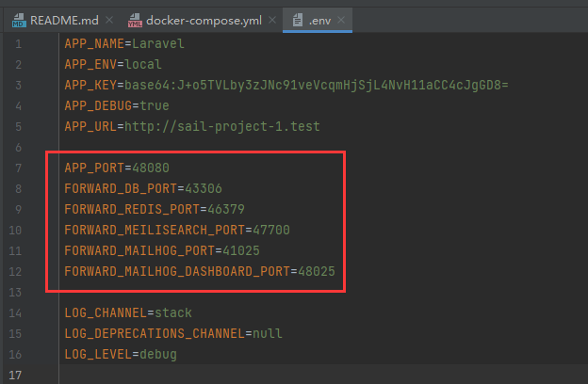
Task: Close the .env tab
Action: [x=341, y=20]
